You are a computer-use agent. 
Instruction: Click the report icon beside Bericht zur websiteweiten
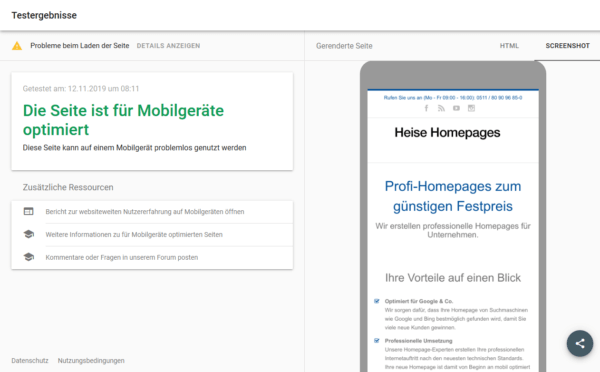[x=29, y=211]
